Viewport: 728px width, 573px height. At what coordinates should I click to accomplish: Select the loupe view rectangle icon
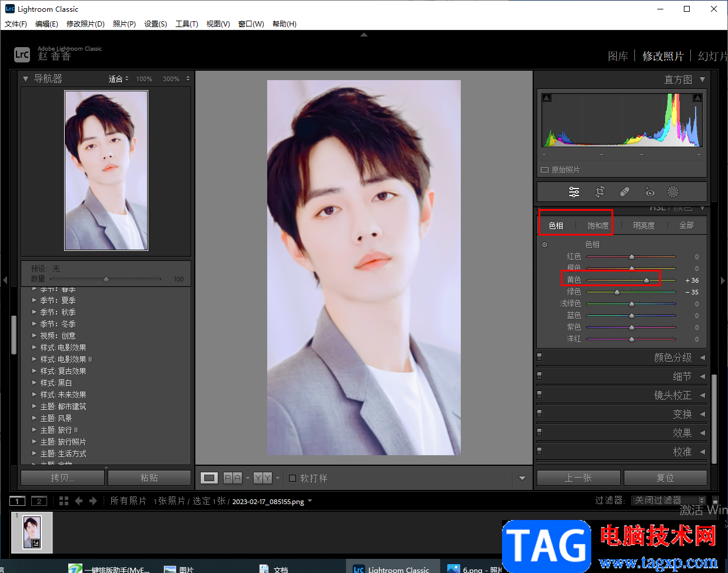tap(209, 478)
